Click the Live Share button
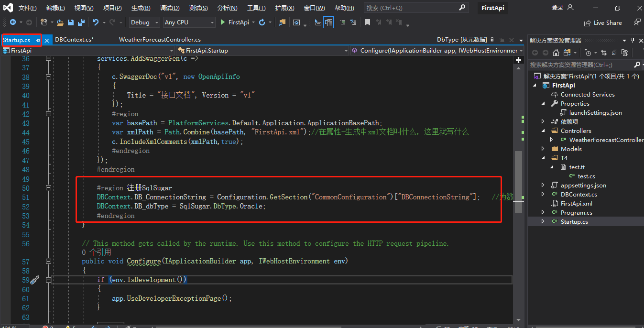644x328 pixels. [x=603, y=23]
